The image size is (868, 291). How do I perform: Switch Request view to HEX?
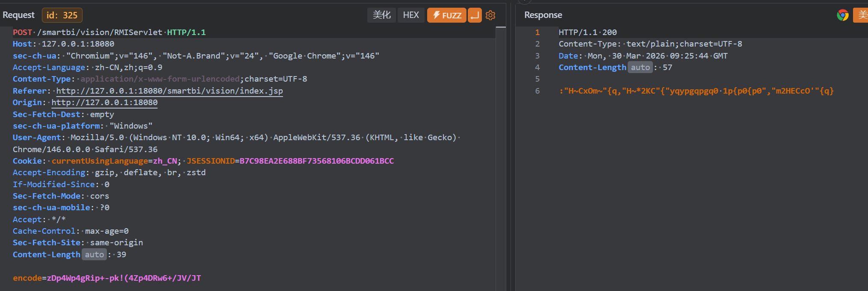tap(410, 15)
